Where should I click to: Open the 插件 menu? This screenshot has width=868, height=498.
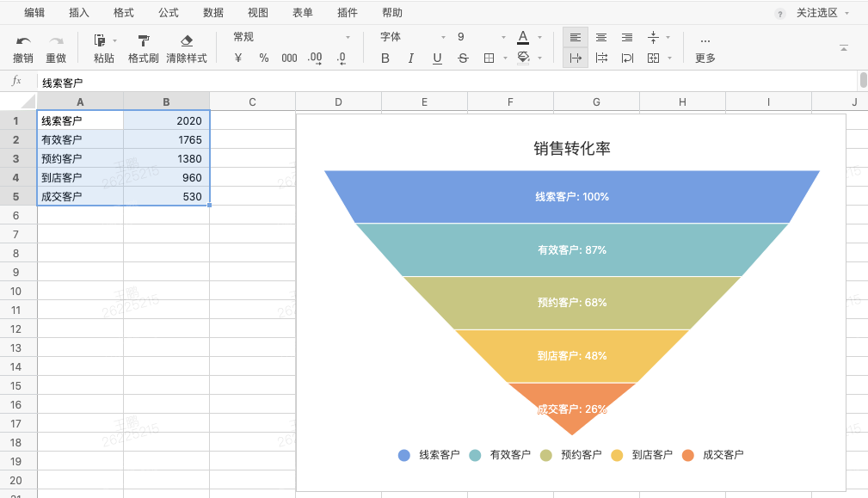[x=347, y=13]
